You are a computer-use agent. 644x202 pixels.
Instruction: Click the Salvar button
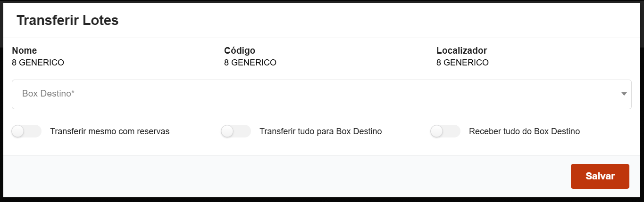600,176
